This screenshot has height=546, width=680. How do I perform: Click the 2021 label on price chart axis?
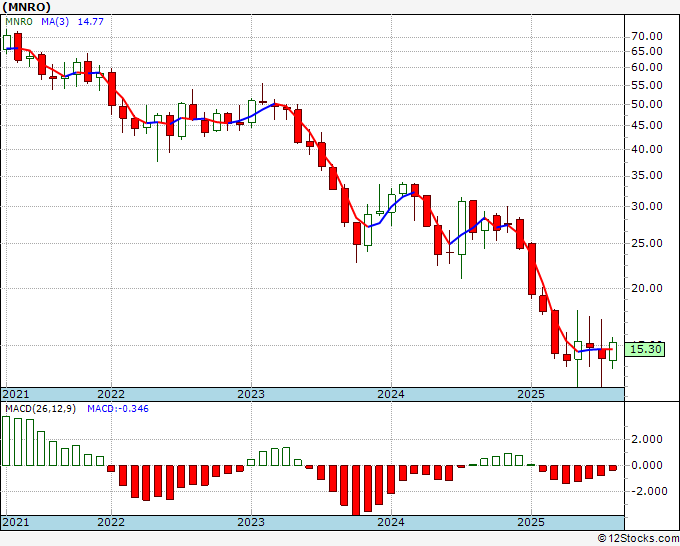[x=16, y=394]
